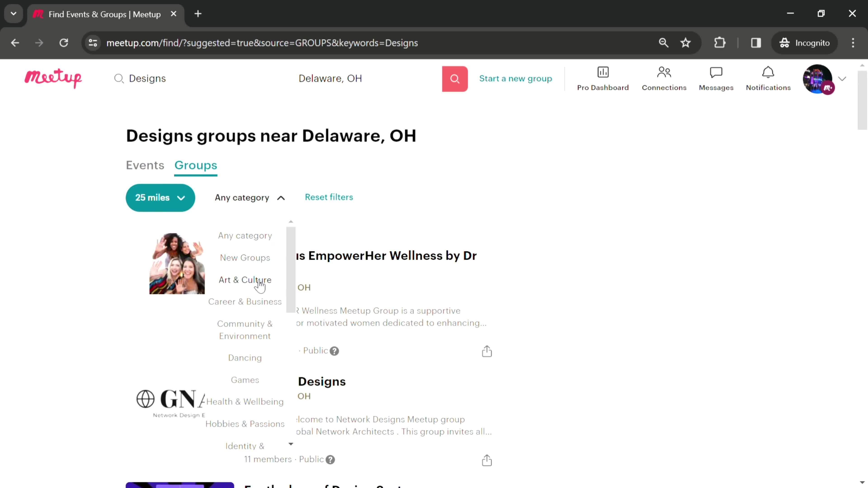
Task: Share the EmpowerHer Wellness group
Action: 487,351
